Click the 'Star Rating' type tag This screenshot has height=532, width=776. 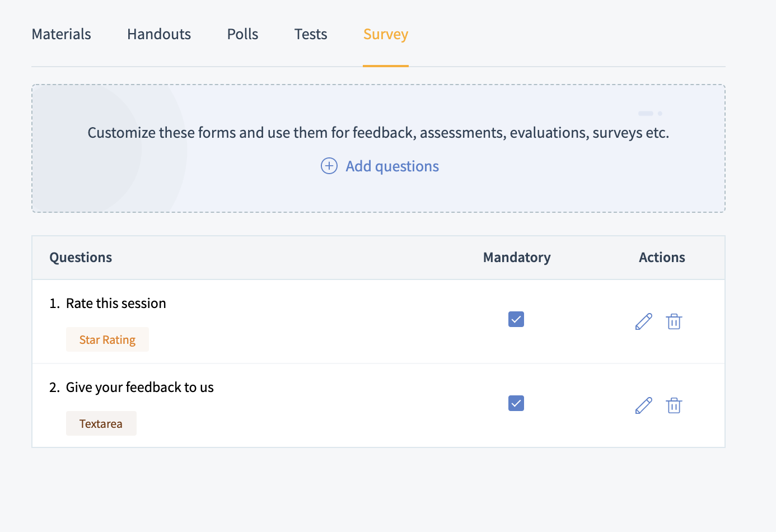pyautogui.click(x=107, y=340)
